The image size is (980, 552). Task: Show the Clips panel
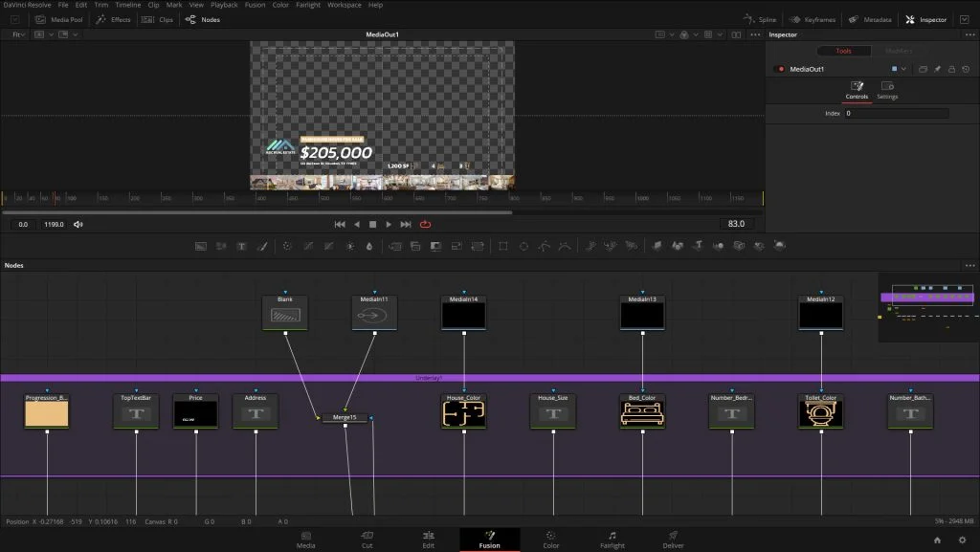coord(158,19)
